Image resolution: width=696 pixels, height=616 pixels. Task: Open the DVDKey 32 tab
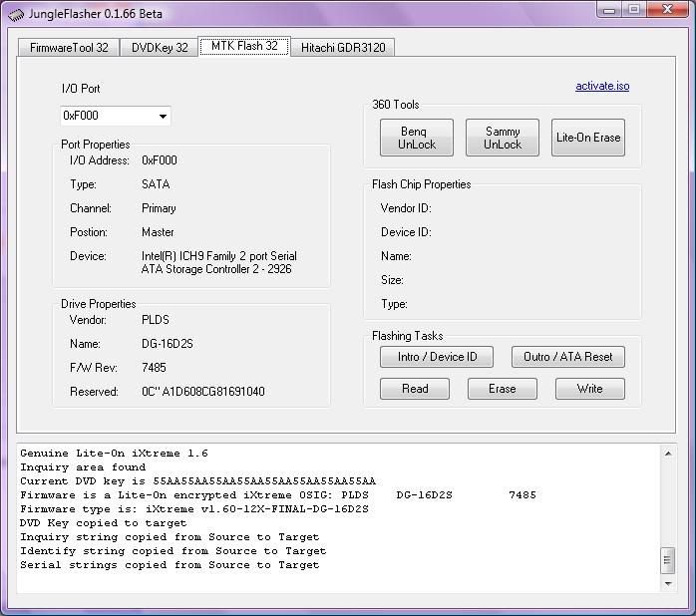[160, 47]
